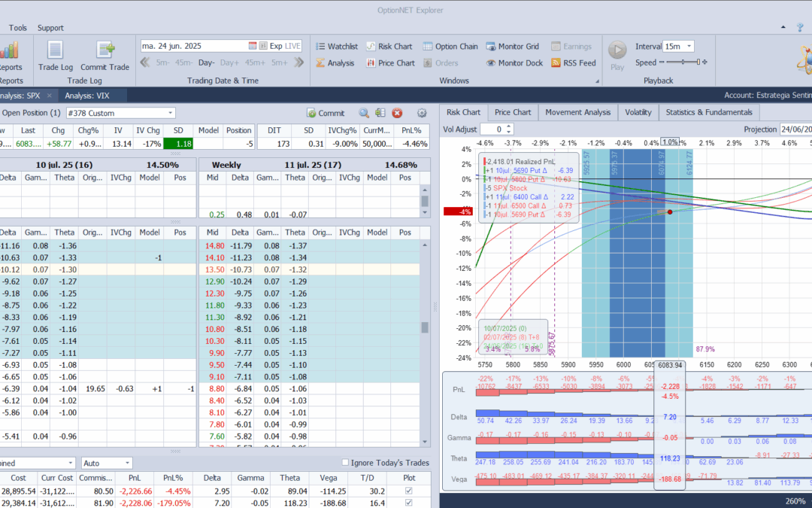Screen dimensions: 812x508
Task: Click the magnifier search icon beside Commit
Action: click(364, 113)
